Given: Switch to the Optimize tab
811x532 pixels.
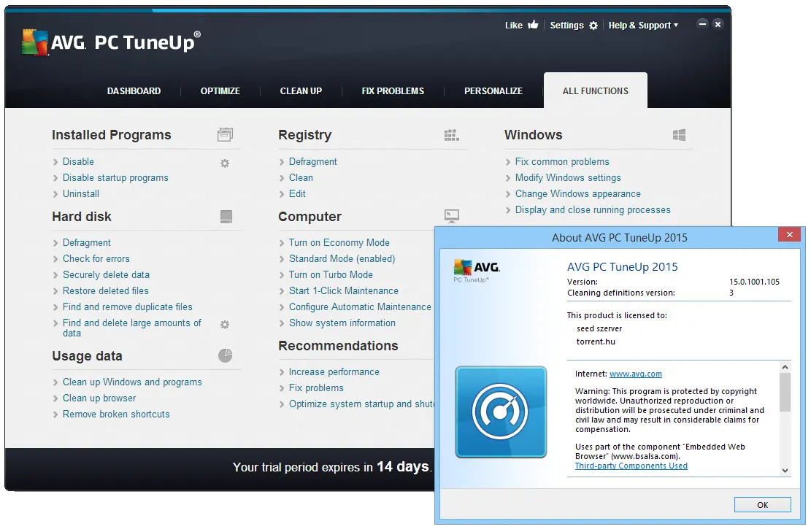Looking at the screenshot, I should coord(220,91).
